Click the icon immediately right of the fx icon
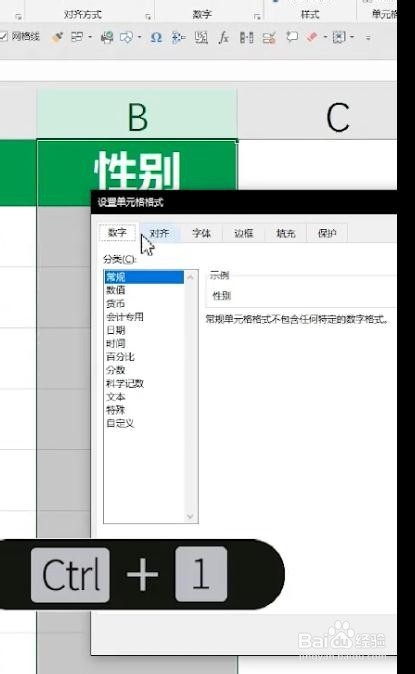This screenshot has height=674, width=415. pyautogui.click(x=246, y=37)
